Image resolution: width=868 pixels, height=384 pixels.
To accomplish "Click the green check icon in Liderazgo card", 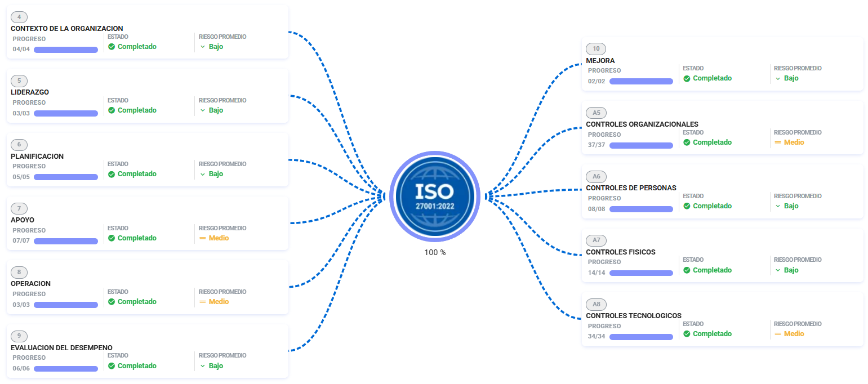I will coord(112,110).
